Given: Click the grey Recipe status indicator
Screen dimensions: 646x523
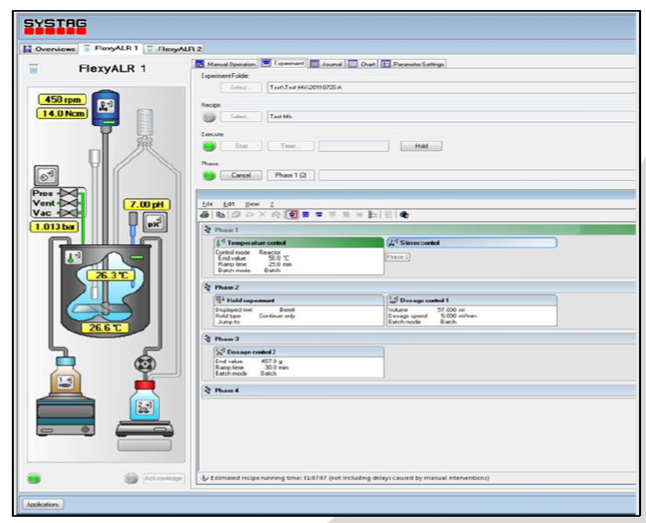Looking at the screenshot, I should click(x=209, y=117).
